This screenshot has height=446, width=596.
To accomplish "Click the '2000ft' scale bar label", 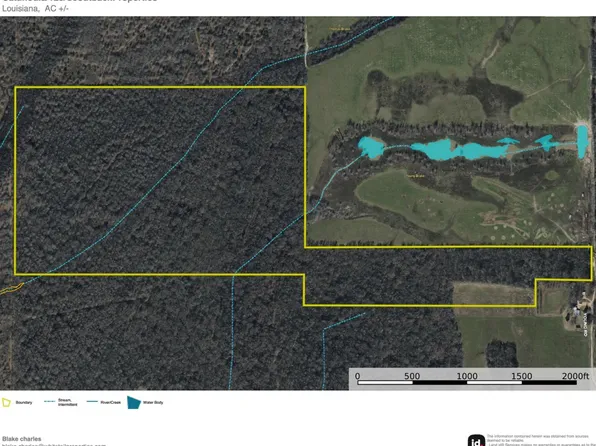I will coord(575,376).
